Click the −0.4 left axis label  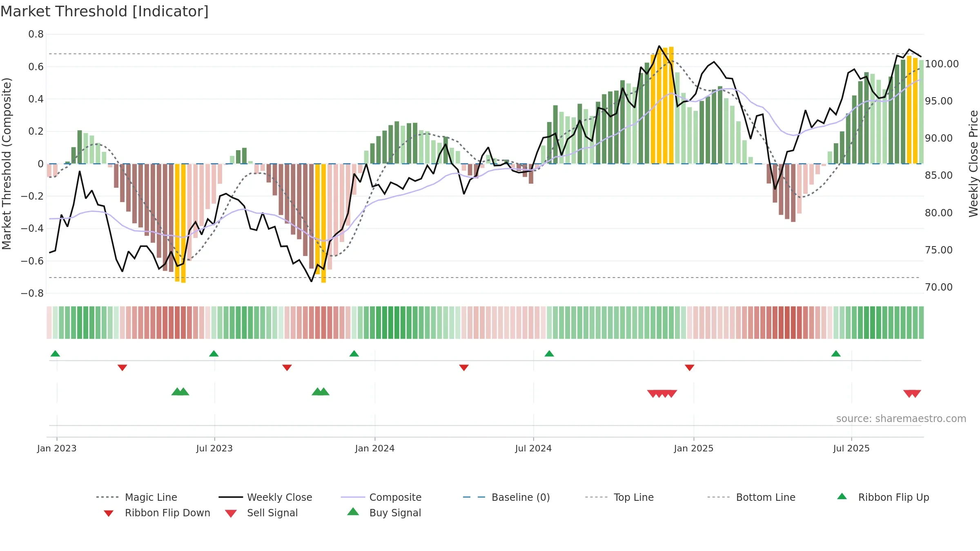click(32, 228)
